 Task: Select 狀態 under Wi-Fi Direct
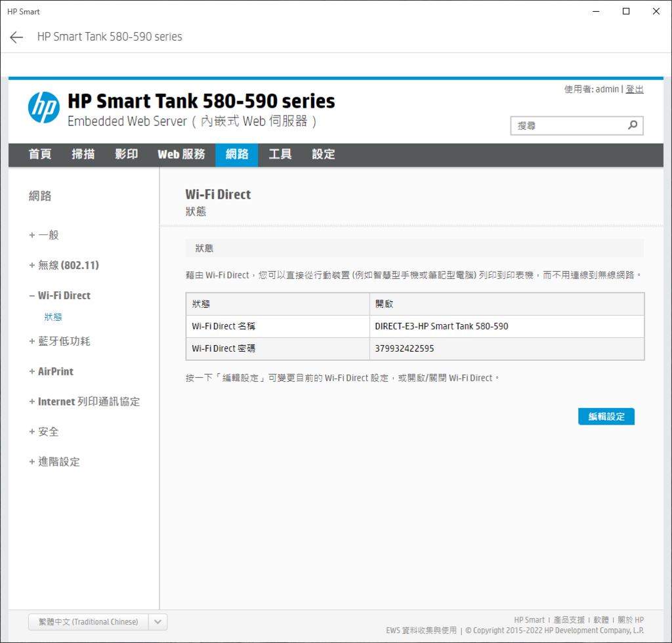[x=53, y=317]
